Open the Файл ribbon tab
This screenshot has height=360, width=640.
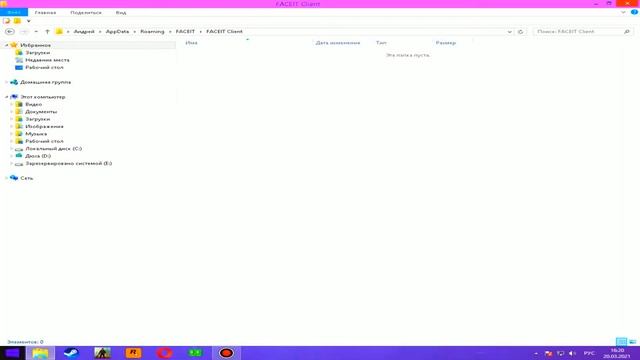(14, 12)
